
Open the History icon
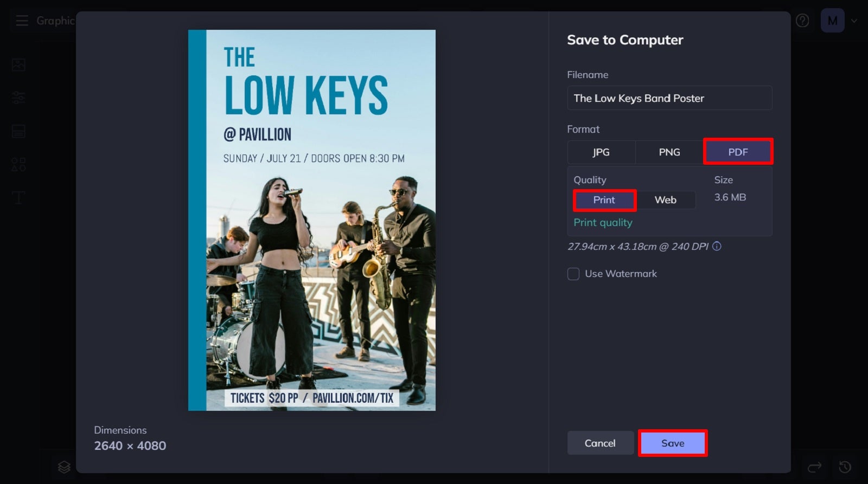(845, 467)
